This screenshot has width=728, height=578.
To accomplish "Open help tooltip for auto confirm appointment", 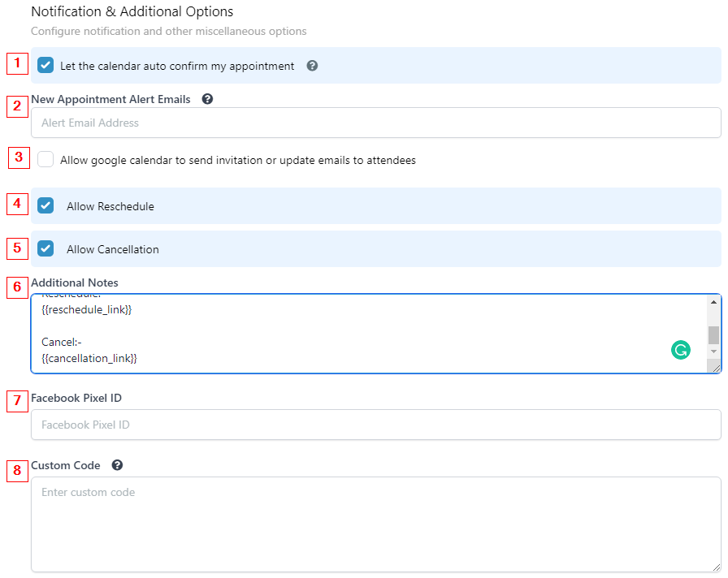I will coord(312,66).
